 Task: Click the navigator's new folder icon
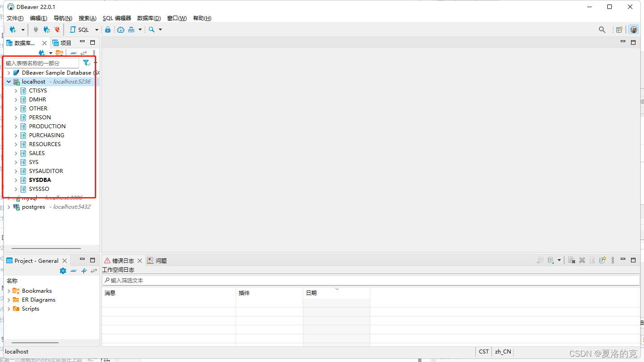pyautogui.click(x=59, y=53)
